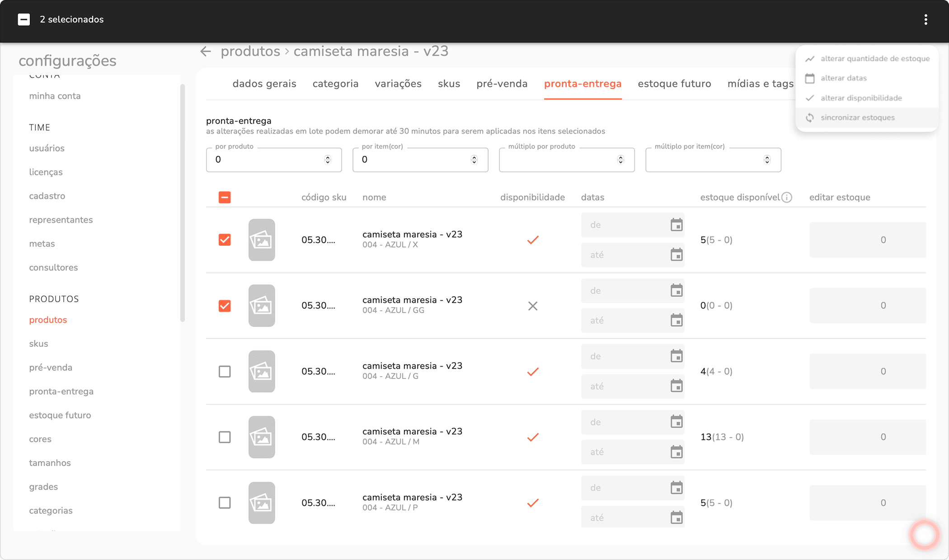The image size is (949, 560).
Task: Click the floating chat bubble button
Action: [x=924, y=535]
